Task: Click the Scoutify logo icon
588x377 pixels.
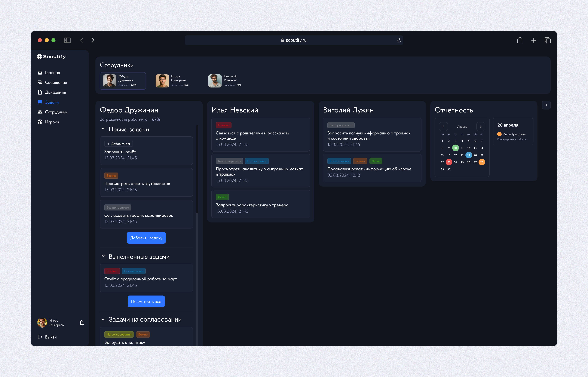Action: pos(39,57)
